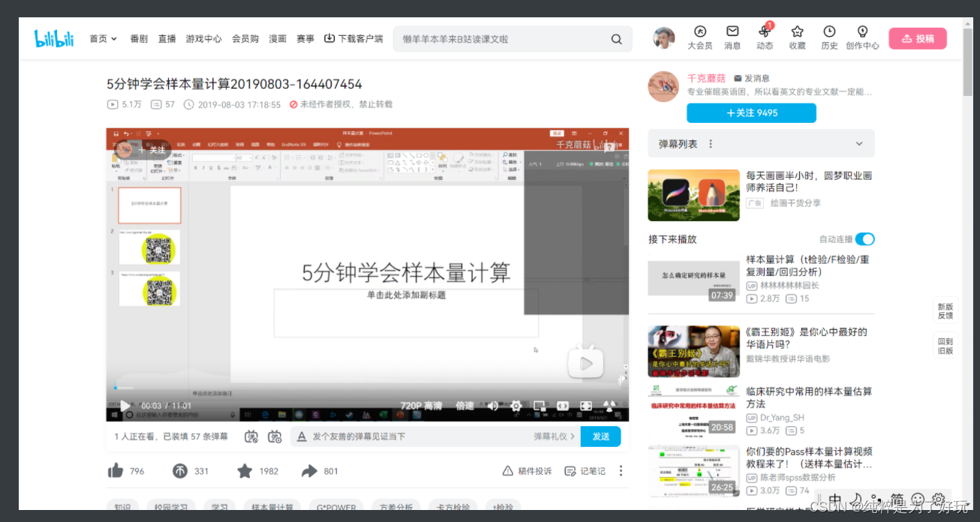980x522 pixels.
Task: Open the 消息 messages icon
Action: tap(732, 31)
